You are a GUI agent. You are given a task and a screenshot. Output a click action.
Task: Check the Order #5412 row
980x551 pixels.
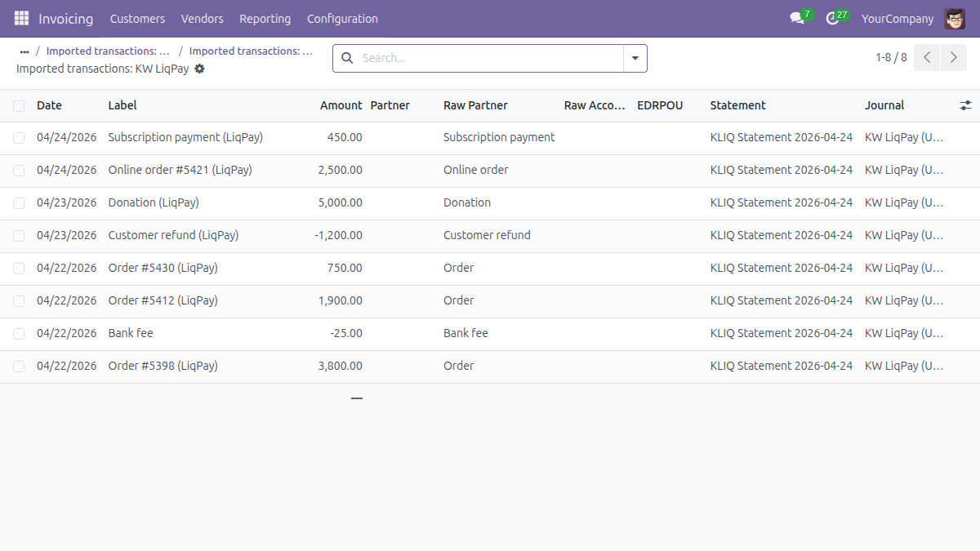(x=19, y=301)
